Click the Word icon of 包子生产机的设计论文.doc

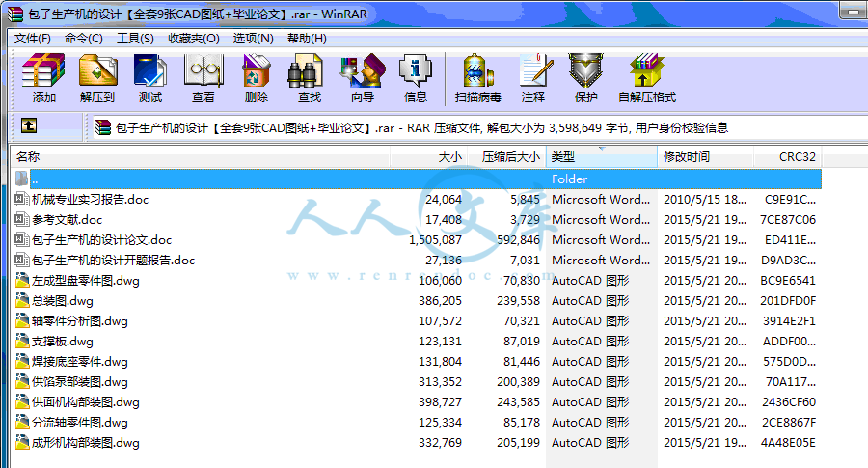click(21, 239)
